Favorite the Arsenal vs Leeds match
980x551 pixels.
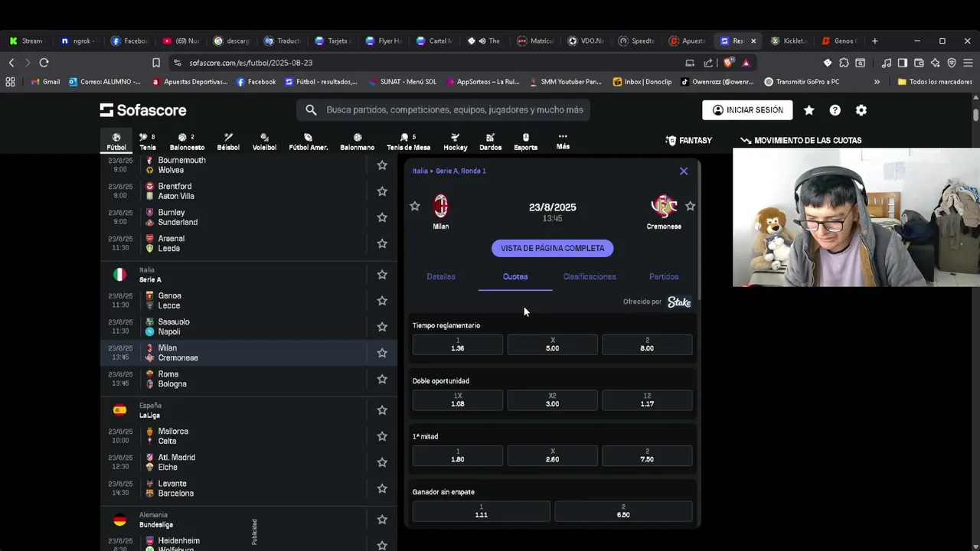click(382, 243)
